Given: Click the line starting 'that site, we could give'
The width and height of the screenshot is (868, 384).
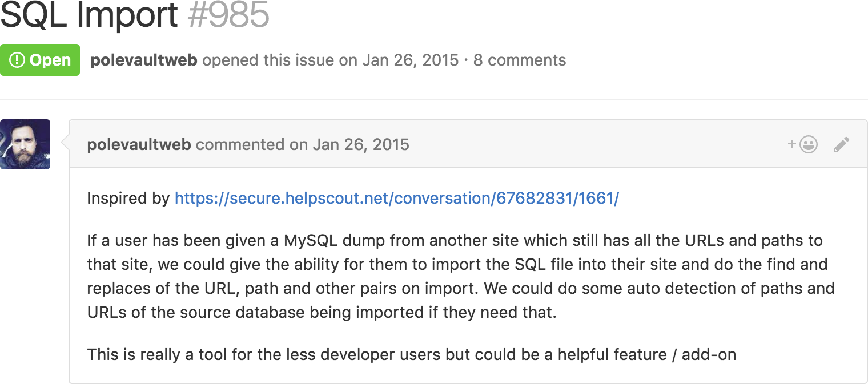Looking at the screenshot, I should 457,265.
